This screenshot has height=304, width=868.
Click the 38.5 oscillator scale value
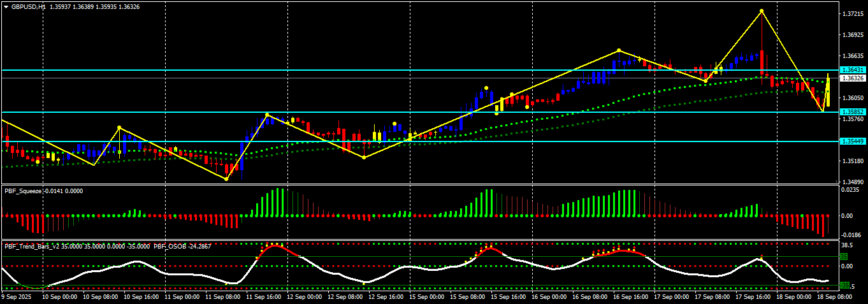(848, 244)
